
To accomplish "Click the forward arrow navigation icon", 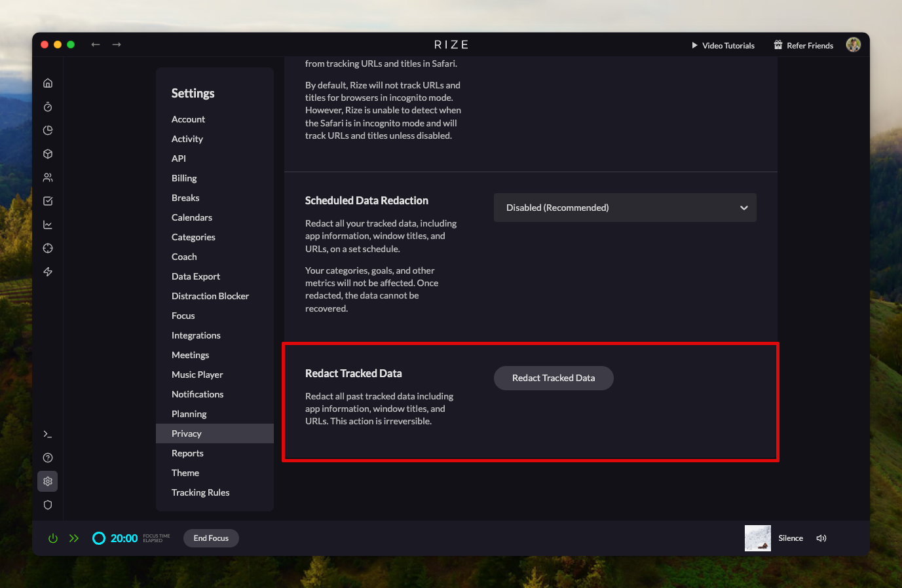I will tap(117, 45).
